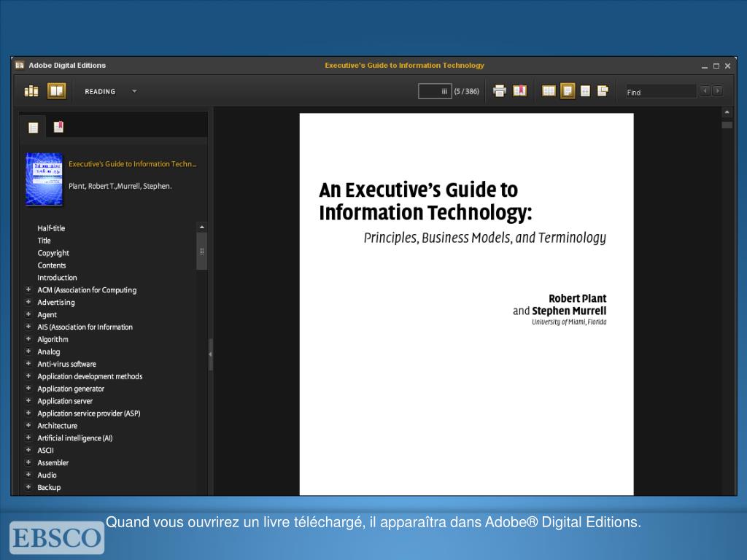Viewport: 747px width, 560px height.
Task: Expand the Algorithm entry
Action: [28, 339]
